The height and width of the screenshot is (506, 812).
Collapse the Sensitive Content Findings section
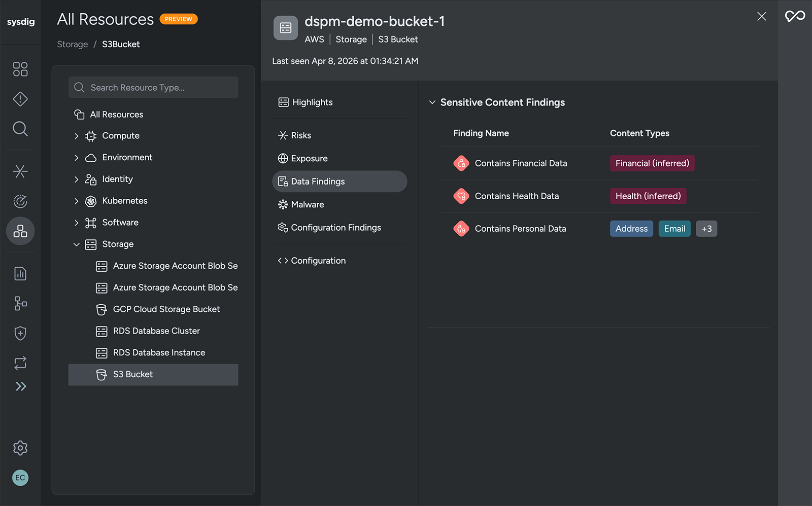(x=432, y=102)
